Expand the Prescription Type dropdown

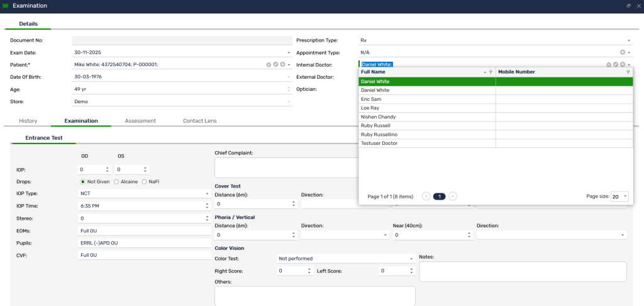pos(628,40)
